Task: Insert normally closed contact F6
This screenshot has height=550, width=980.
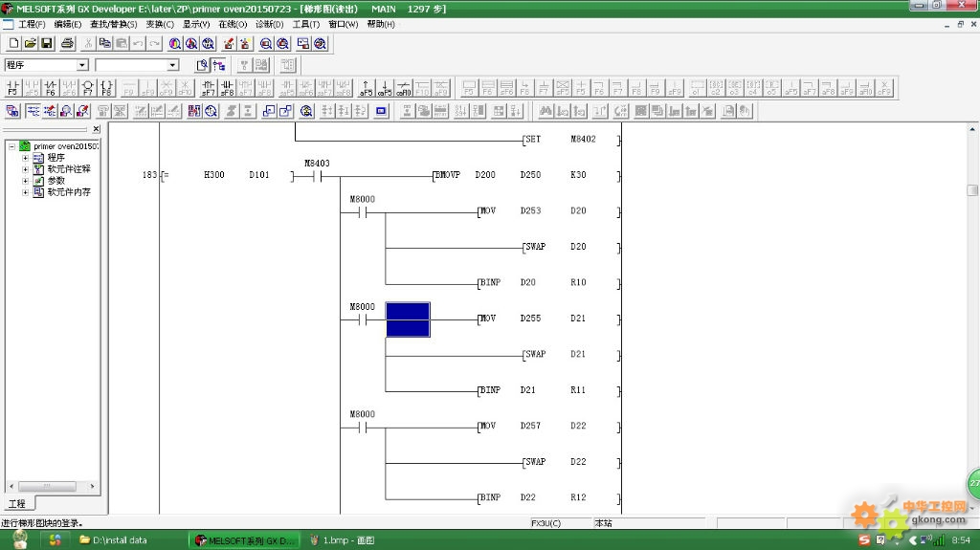Action: [51, 87]
